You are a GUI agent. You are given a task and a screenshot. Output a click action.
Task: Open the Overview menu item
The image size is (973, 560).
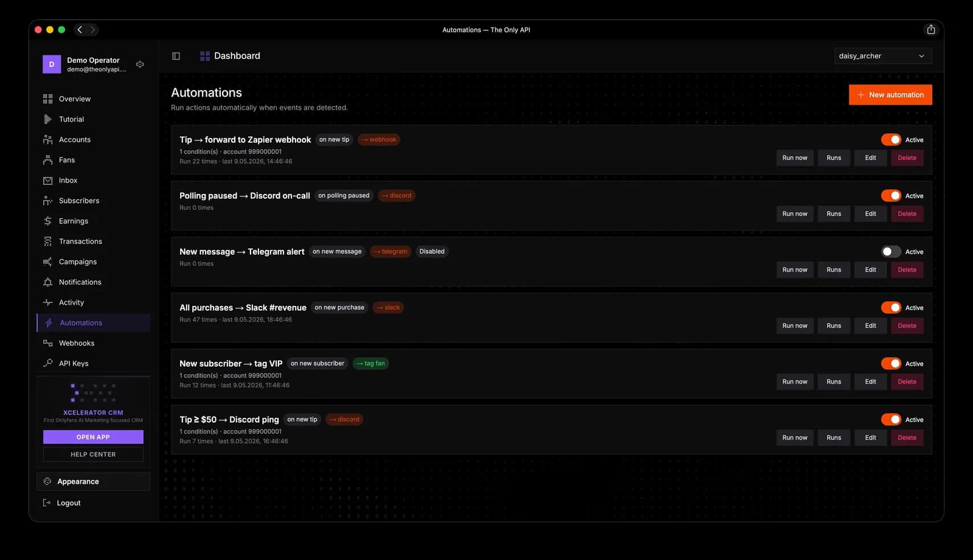coord(94,99)
